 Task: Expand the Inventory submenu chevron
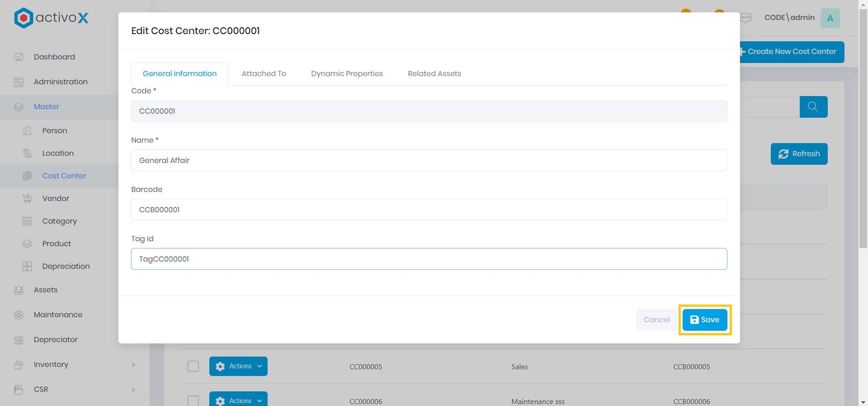(x=133, y=365)
